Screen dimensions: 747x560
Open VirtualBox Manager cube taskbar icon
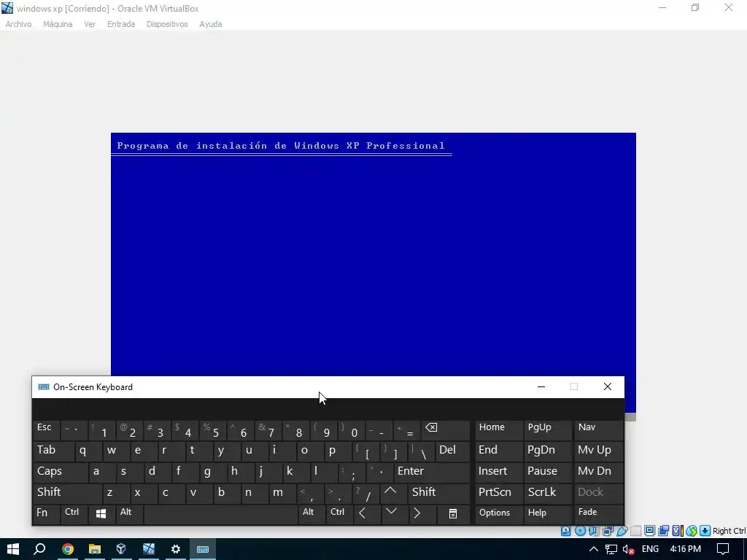(x=122, y=549)
